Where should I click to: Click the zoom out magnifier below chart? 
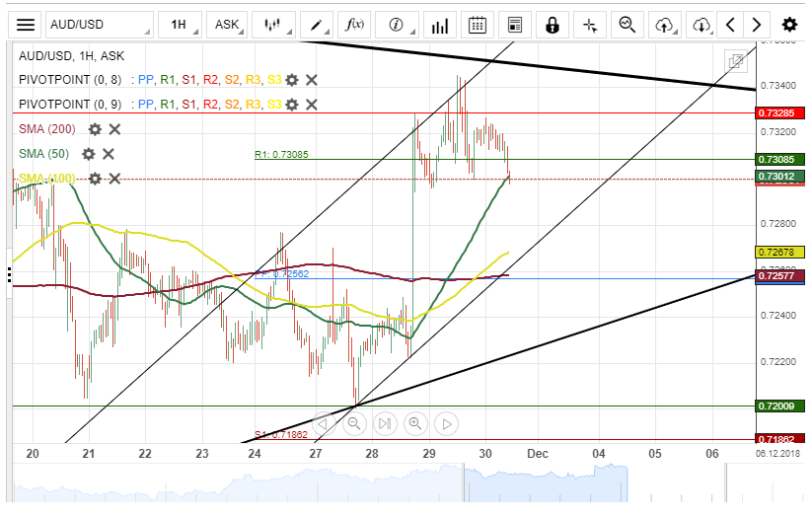(x=353, y=424)
